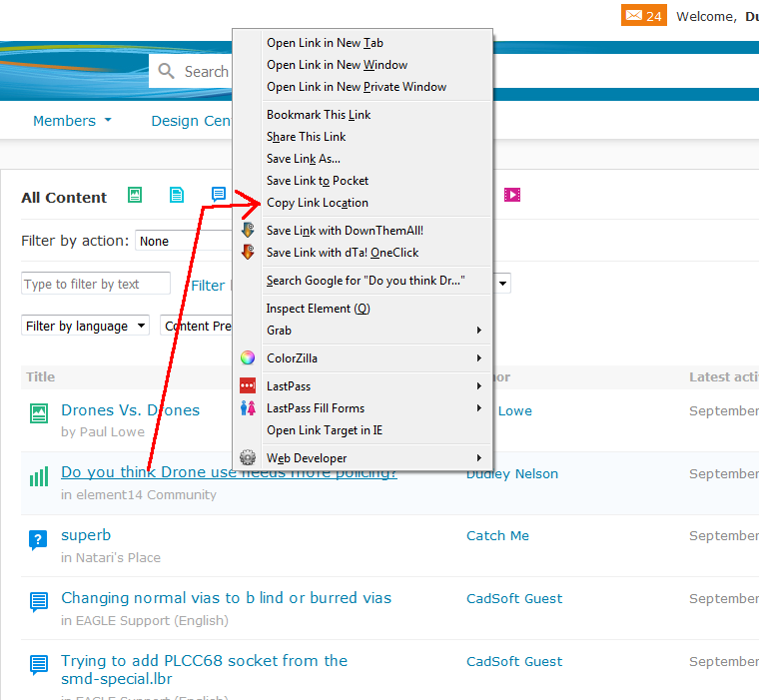Click discussion icon beside Changing normal vias
Image resolution: width=759 pixels, height=700 pixels.
click(x=39, y=602)
